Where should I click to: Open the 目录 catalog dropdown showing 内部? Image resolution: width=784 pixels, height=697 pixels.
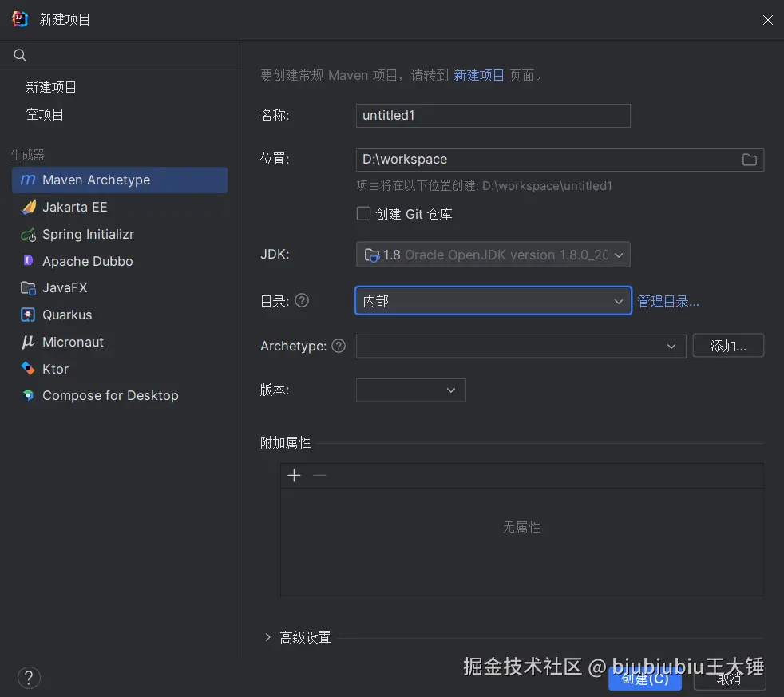493,300
